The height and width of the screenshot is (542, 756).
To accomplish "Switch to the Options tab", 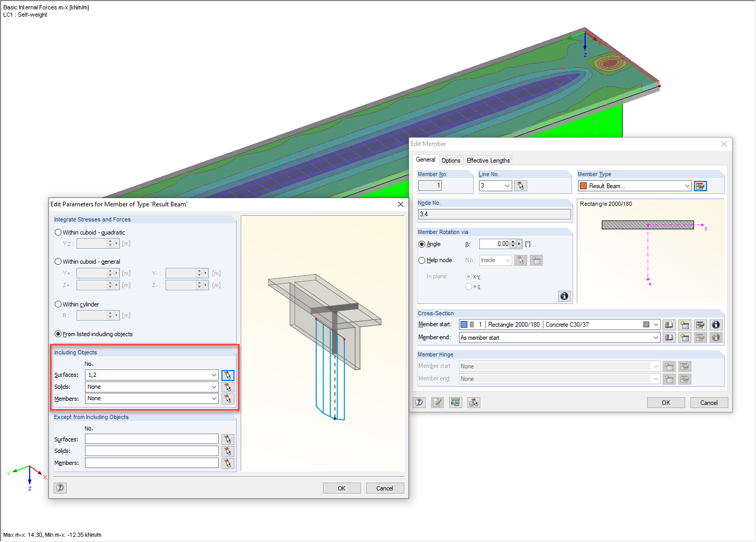I will pyautogui.click(x=451, y=160).
